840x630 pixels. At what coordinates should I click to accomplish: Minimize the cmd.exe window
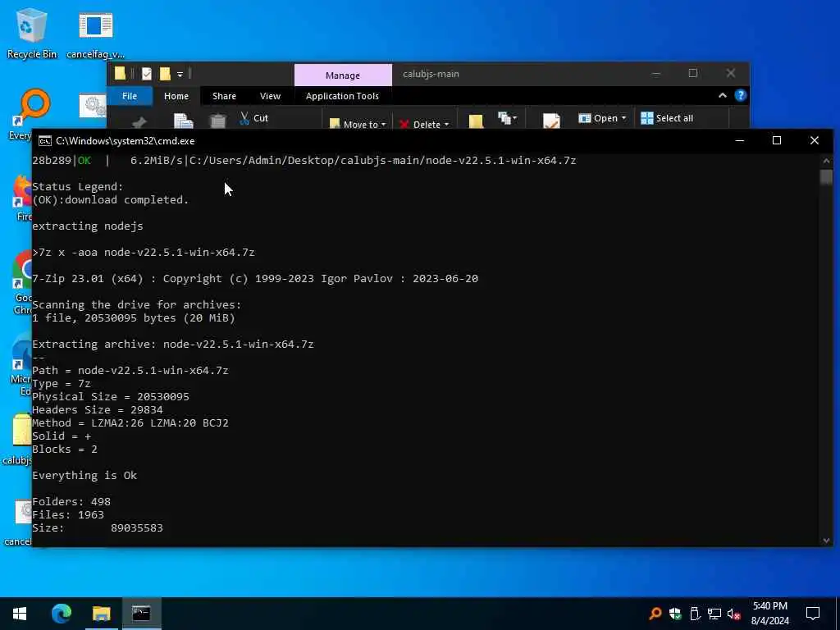740,140
